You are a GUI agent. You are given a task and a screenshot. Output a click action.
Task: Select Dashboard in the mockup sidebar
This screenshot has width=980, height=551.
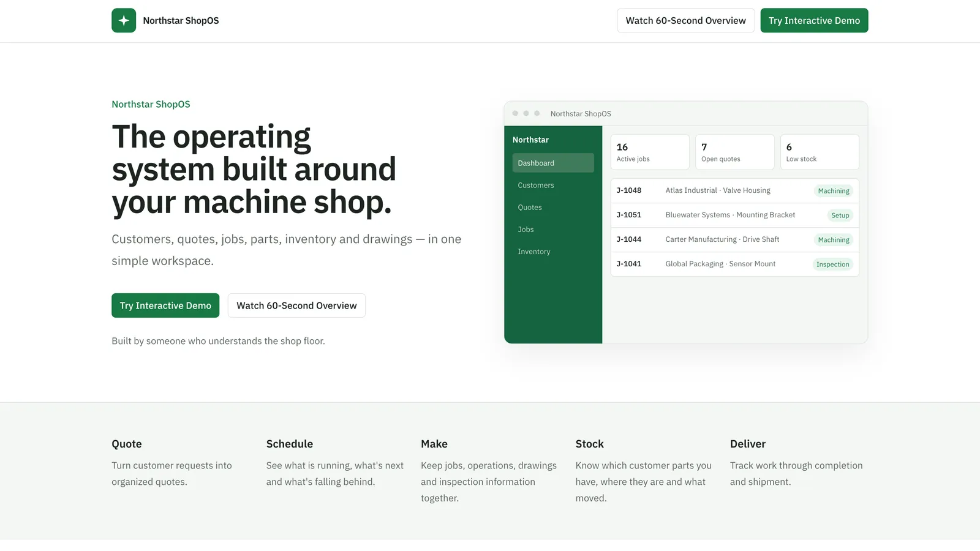click(553, 163)
